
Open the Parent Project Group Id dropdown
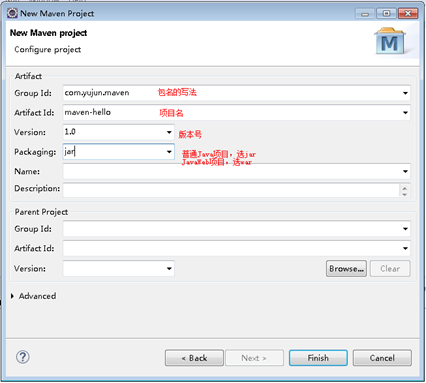click(405, 229)
